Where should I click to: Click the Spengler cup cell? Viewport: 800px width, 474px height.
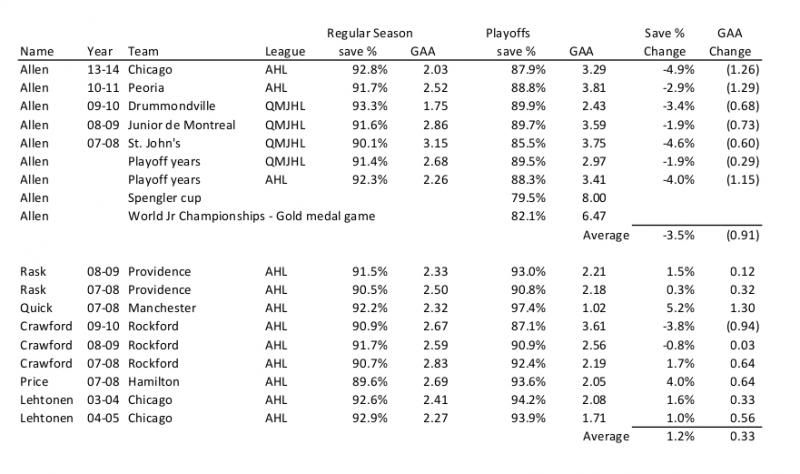point(164,198)
